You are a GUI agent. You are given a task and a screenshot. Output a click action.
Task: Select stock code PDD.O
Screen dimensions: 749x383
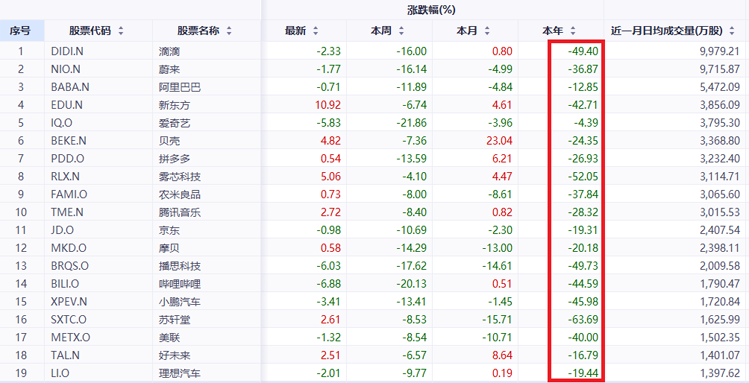tap(67, 159)
